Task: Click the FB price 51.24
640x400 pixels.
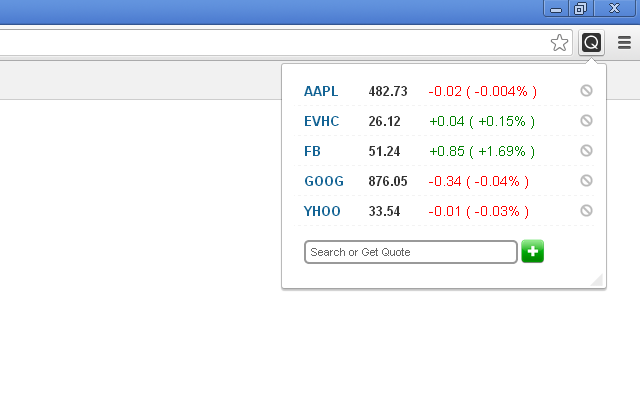Action: coord(384,151)
